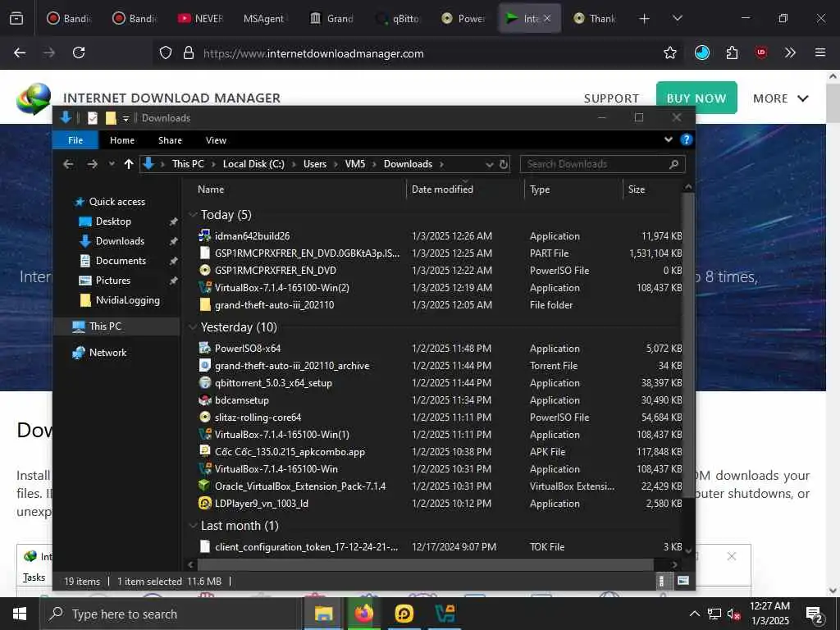The height and width of the screenshot is (630, 840).
Task: Open Firefox extensions puzzle icon
Action: (x=732, y=52)
